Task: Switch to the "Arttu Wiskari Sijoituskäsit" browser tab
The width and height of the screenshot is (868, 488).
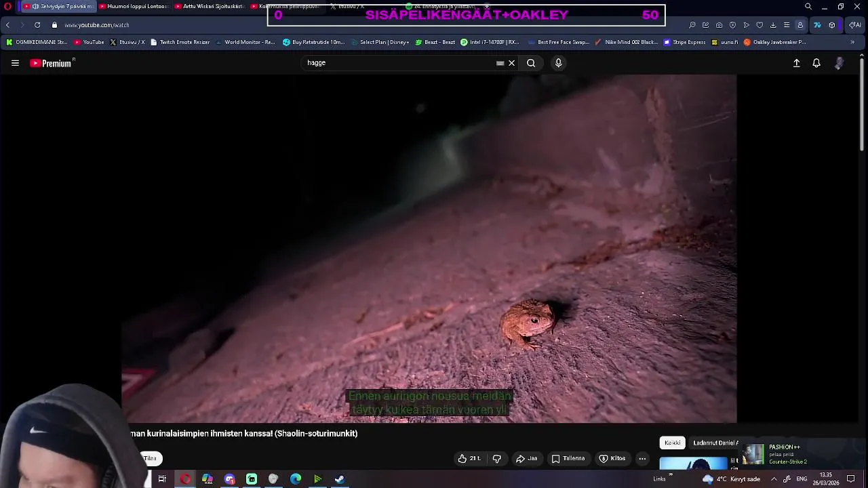Action: [x=210, y=6]
